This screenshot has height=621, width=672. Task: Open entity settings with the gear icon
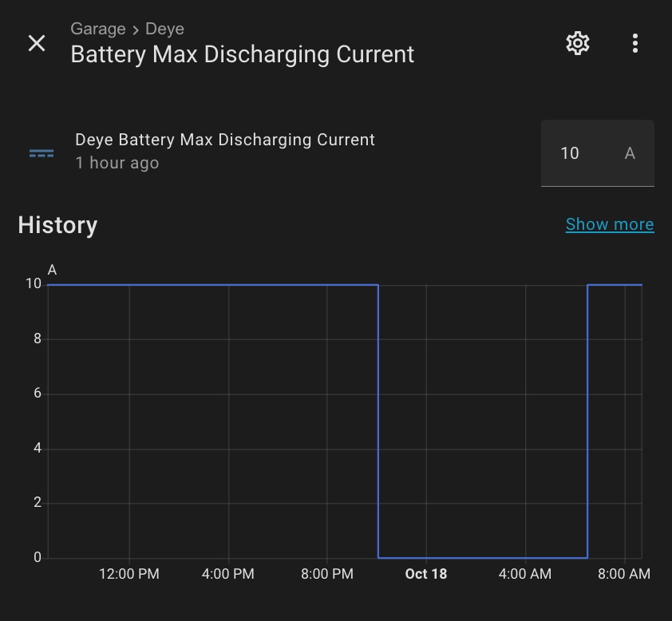577,43
